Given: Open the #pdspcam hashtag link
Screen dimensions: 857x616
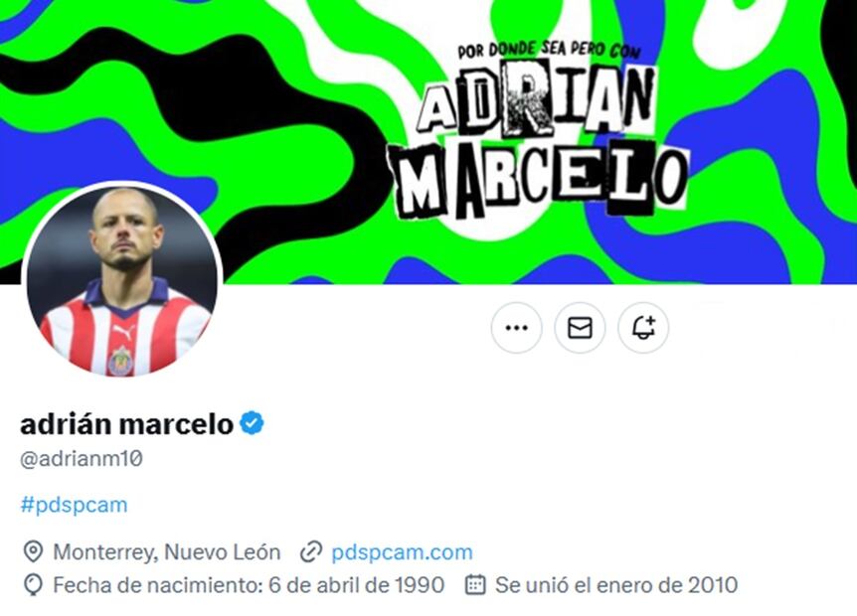Looking at the screenshot, I should pyautogui.click(x=74, y=505).
